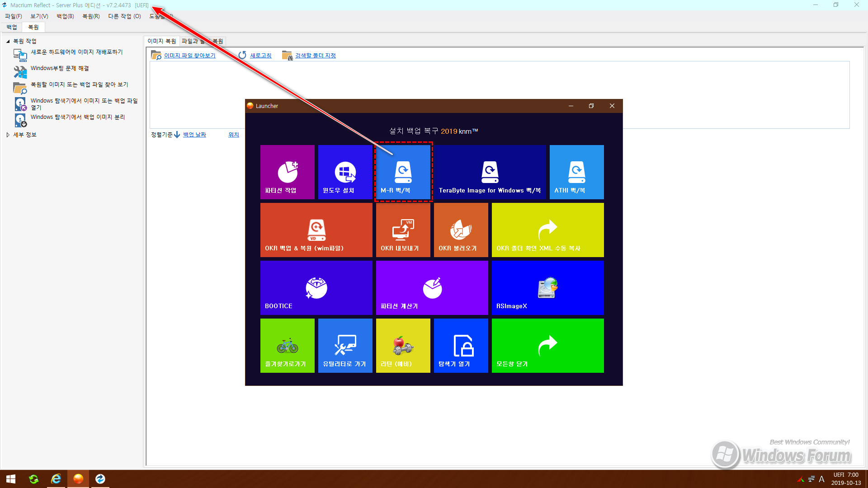Open the 보기(V) menu
Viewport: 868px width, 488px height.
[x=39, y=16]
